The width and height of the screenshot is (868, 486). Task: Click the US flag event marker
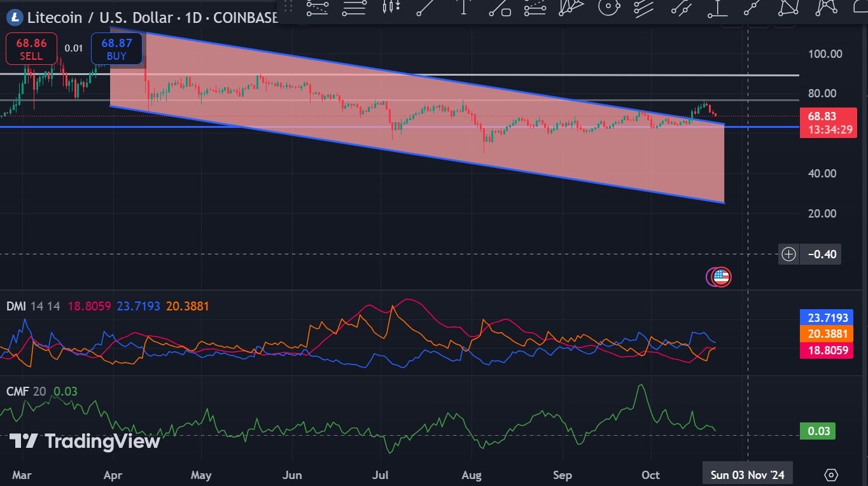720,277
